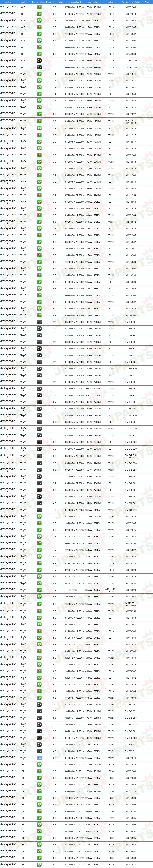
Task: Click diesel ON icon in OM 651.961 row
Action: point(39,705)
